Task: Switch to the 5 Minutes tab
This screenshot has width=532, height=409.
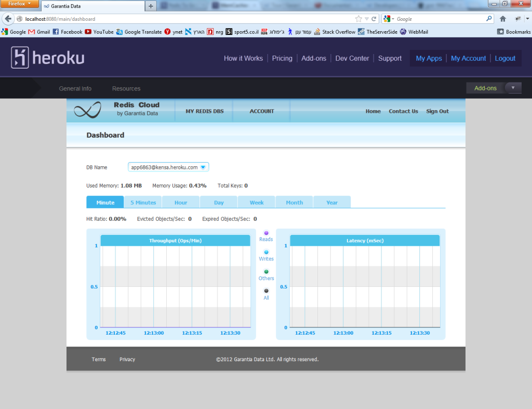Action: 143,203
